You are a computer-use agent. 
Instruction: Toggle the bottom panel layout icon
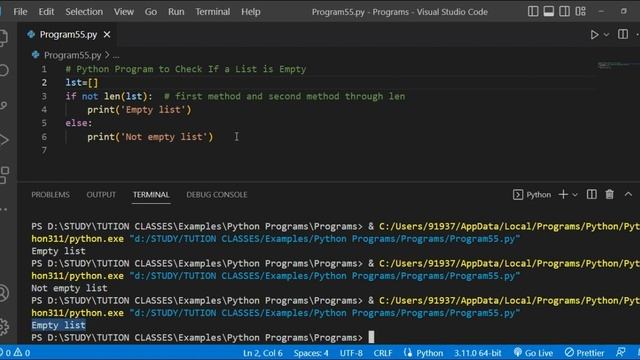point(549,11)
